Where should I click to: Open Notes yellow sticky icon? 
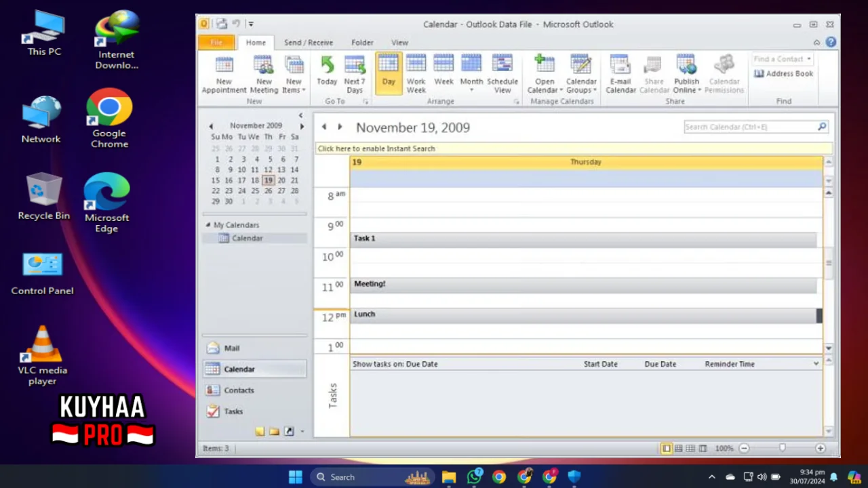coord(260,431)
